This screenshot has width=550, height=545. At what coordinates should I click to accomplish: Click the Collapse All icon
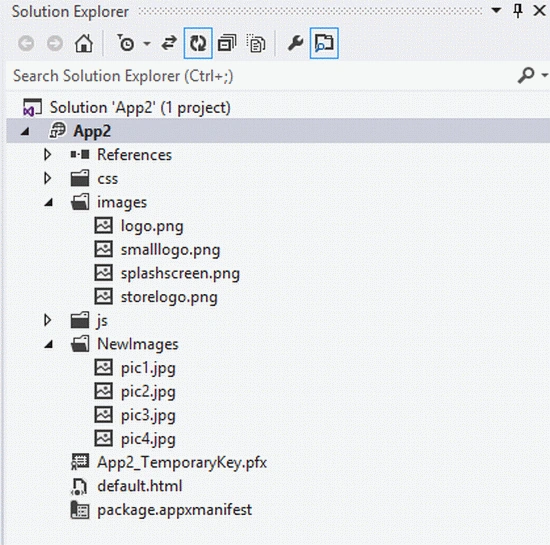tap(227, 43)
